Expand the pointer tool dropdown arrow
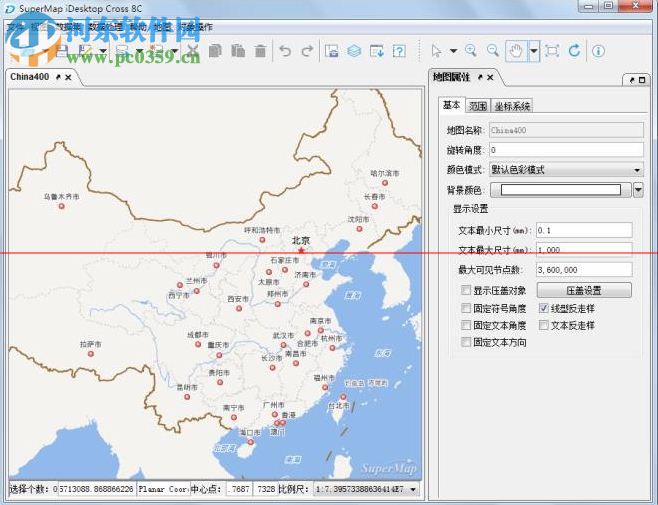Screen dimensions: 658x505 [x=453, y=51]
